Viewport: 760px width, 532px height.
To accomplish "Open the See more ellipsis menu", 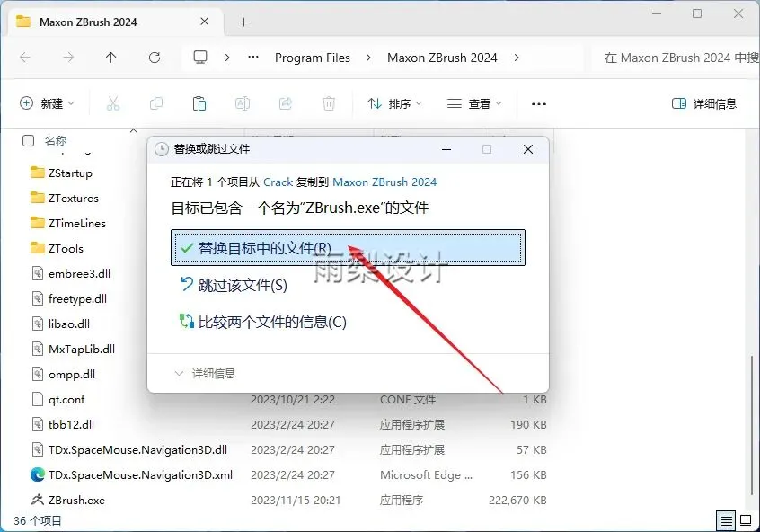I will pos(538,103).
